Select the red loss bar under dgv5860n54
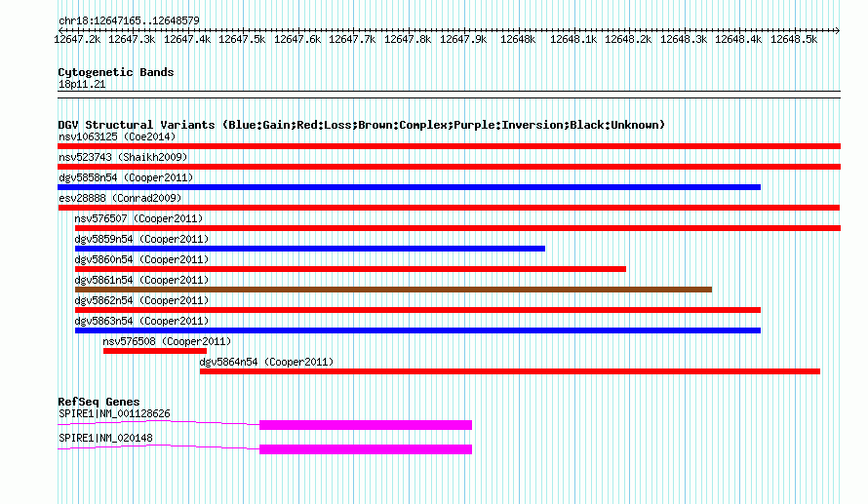The image size is (868, 504). coord(350,269)
